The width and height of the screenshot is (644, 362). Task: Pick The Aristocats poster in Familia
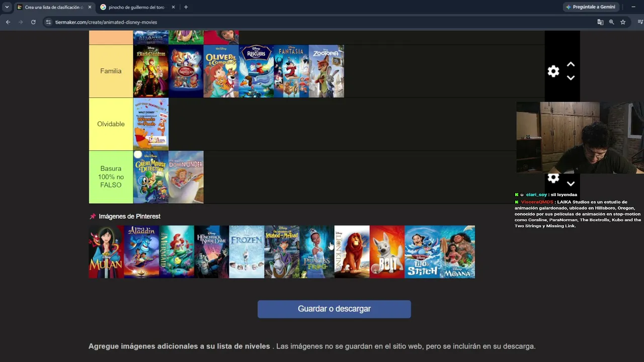[186, 71]
